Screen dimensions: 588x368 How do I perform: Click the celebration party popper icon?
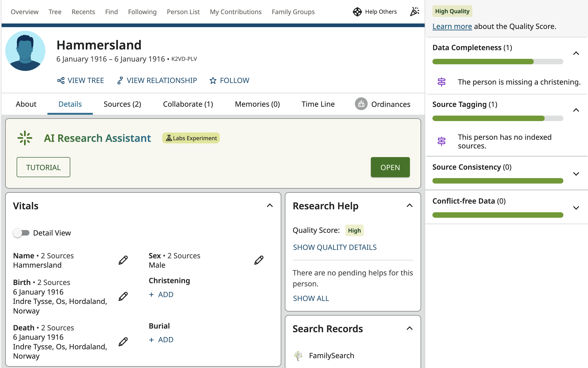414,12
